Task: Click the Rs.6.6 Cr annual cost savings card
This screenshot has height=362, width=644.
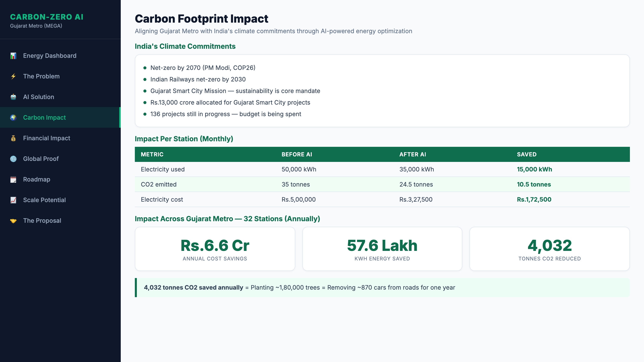Action: coord(215,249)
